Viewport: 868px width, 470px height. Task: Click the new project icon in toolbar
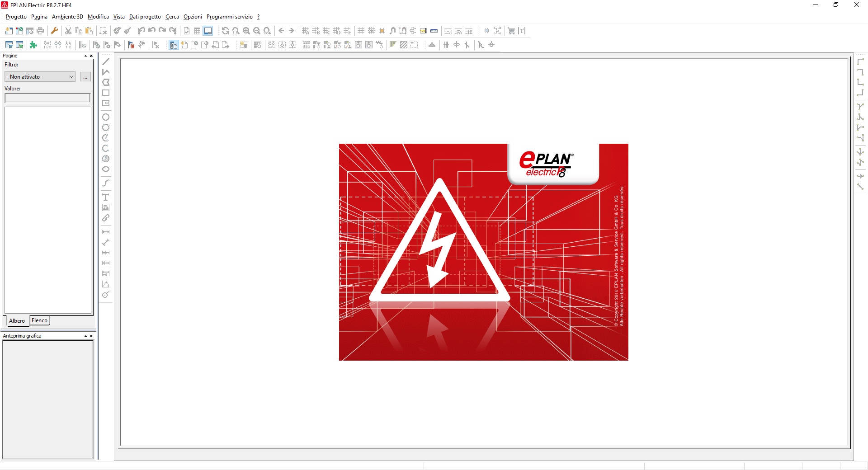pyautogui.click(x=9, y=31)
